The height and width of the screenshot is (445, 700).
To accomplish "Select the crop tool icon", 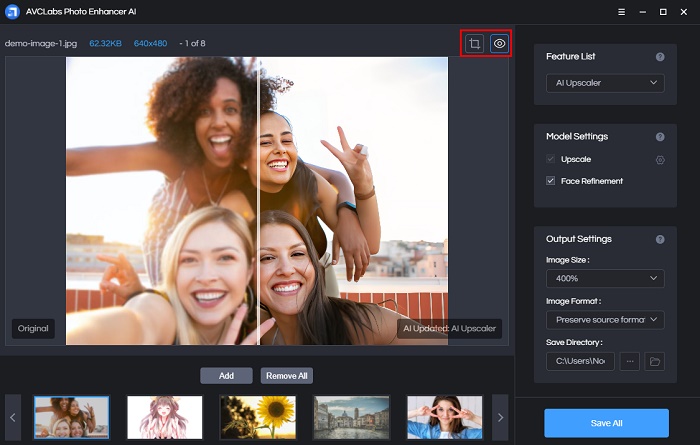I will pyautogui.click(x=474, y=44).
